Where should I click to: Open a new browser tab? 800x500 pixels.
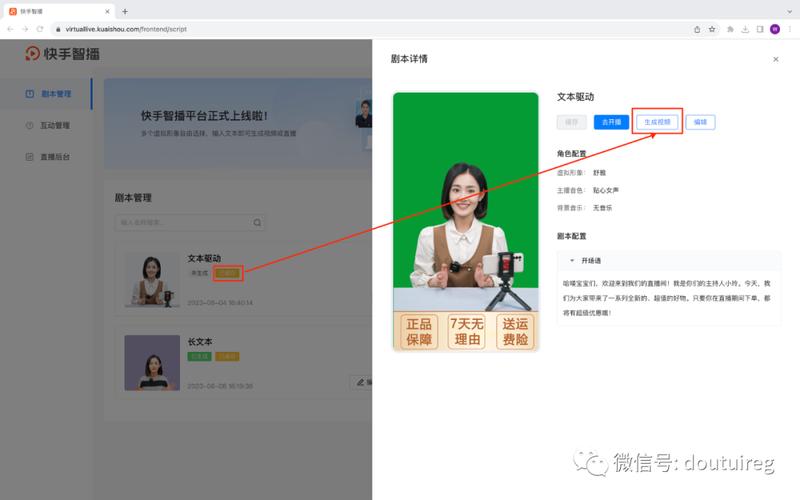(x=125, y=11)
